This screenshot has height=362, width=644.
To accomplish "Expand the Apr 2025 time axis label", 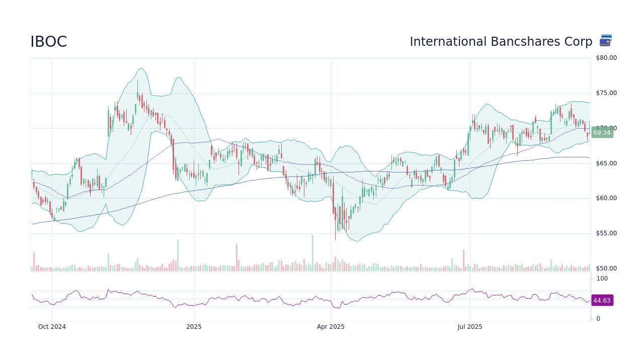I will coord(331,326).
